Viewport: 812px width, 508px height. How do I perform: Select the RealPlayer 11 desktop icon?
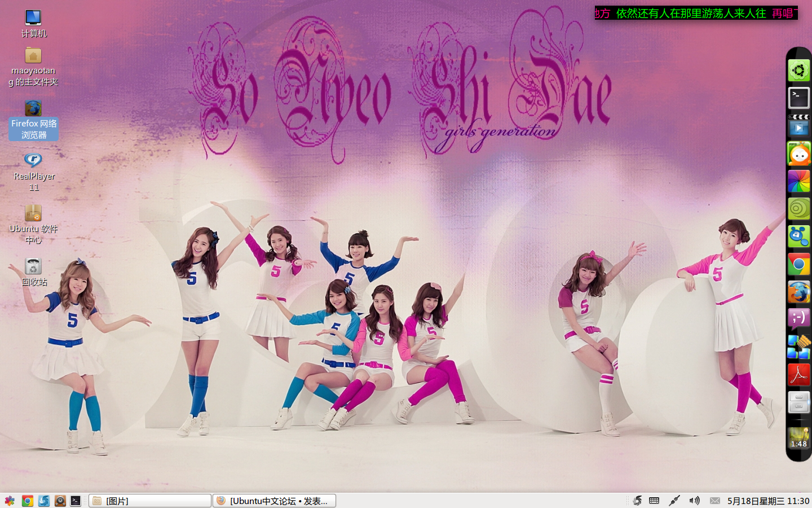[34, 172]
